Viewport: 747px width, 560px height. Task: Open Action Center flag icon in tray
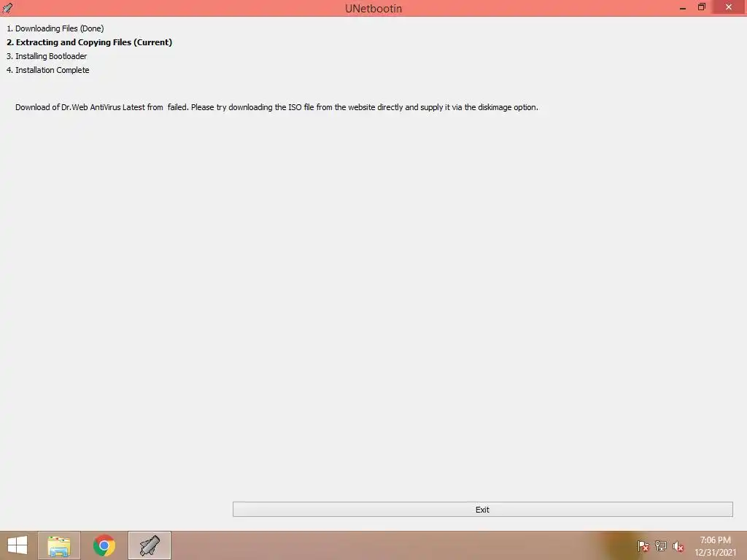643,546
